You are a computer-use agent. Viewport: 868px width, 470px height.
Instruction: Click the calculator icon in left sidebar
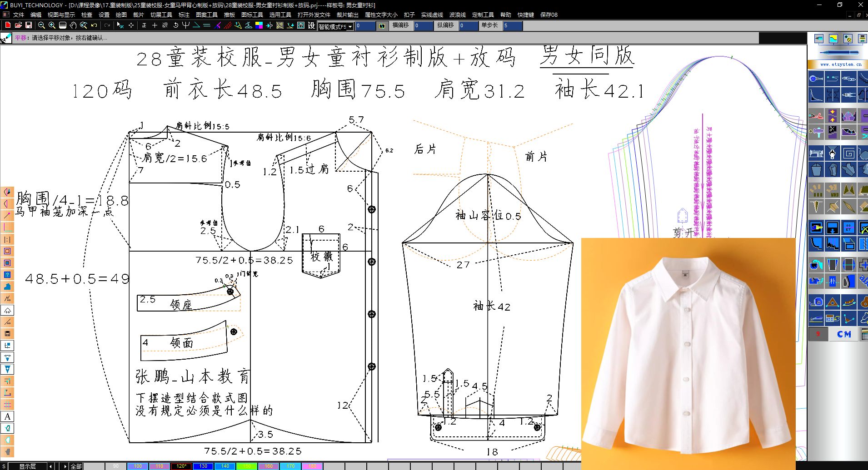coord(7,334)
